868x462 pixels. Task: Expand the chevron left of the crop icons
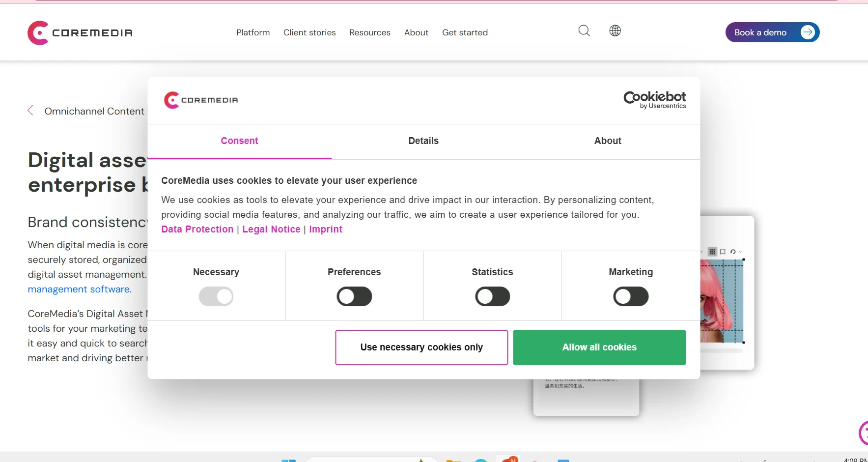tap(701, 252)
